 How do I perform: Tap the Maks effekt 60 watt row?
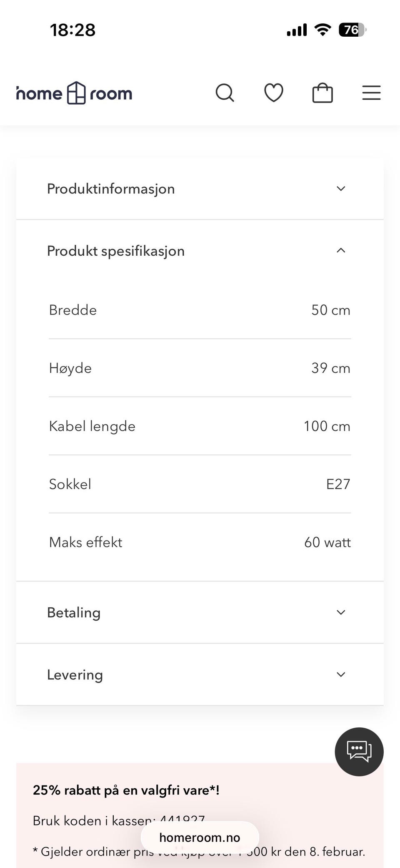pyautogui.click(x=200, y=542)
